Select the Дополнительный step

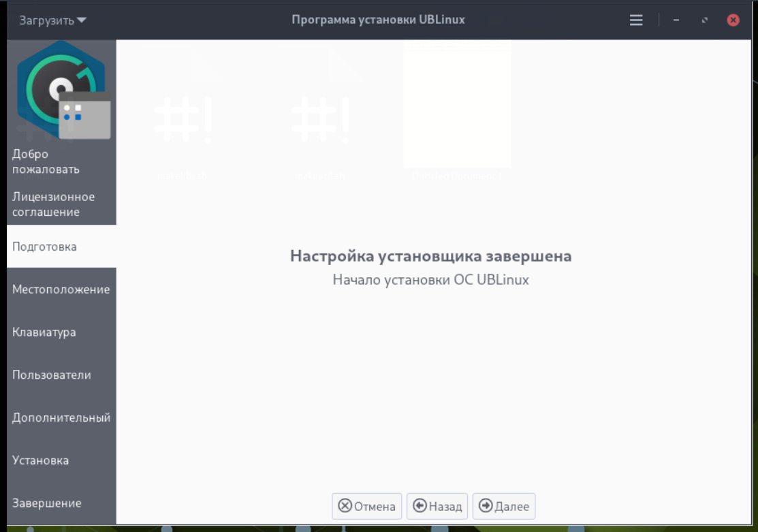[61, 418]
